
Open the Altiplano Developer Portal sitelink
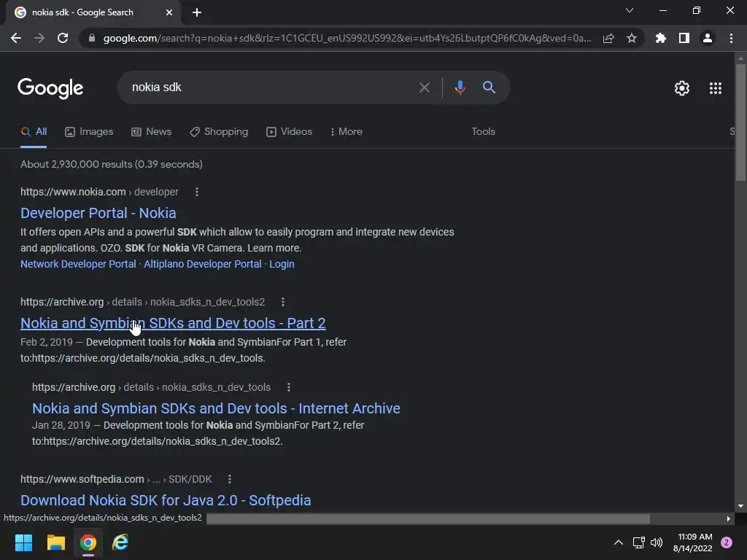coord(203,264)
